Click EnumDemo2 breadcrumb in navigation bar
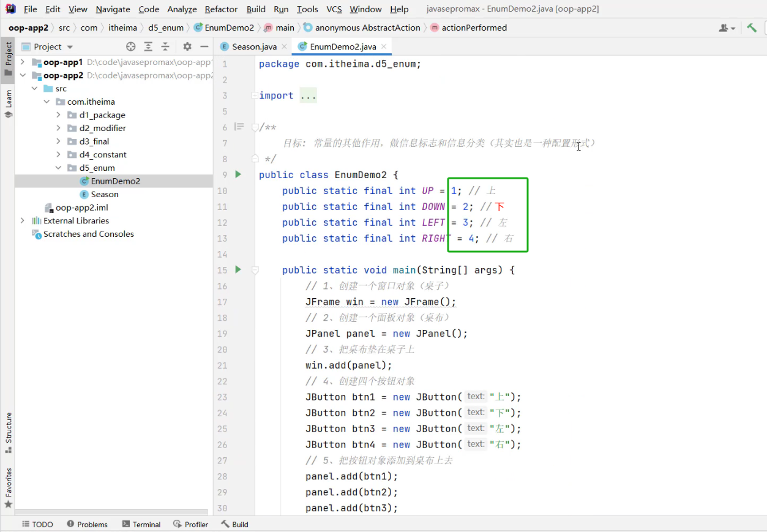The image size is (767, 532). click(x=223, y=28)
